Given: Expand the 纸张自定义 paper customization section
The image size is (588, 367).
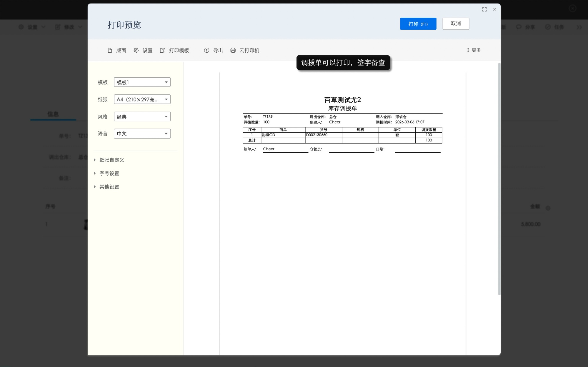Looking at the screenshot, I should click(x=111, y=160).
